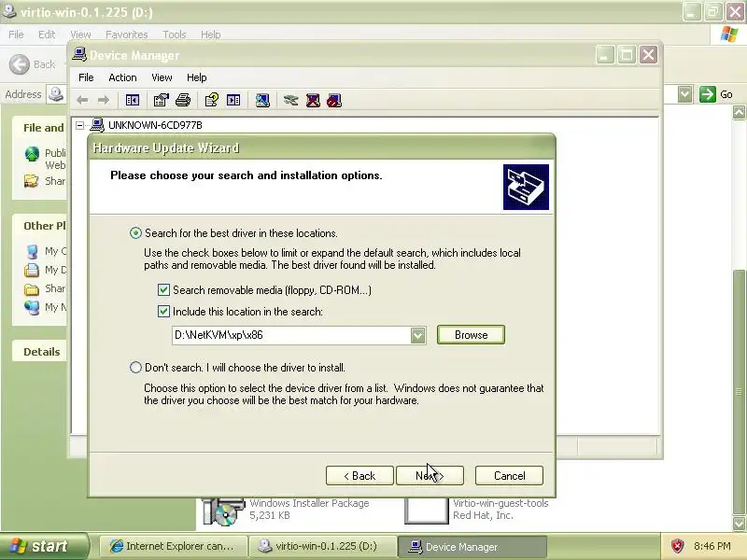Click Show/Hide Action Pane toolbar icon

233,100
